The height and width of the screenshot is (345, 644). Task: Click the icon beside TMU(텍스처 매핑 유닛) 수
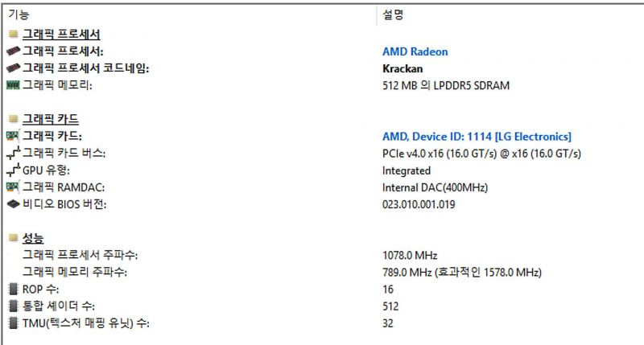click(13, 323)
